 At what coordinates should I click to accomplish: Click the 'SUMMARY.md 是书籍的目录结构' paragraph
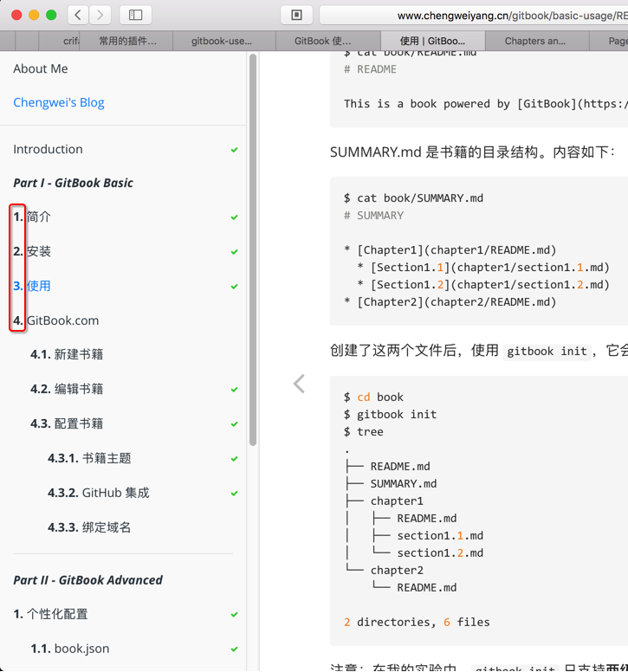472,152
